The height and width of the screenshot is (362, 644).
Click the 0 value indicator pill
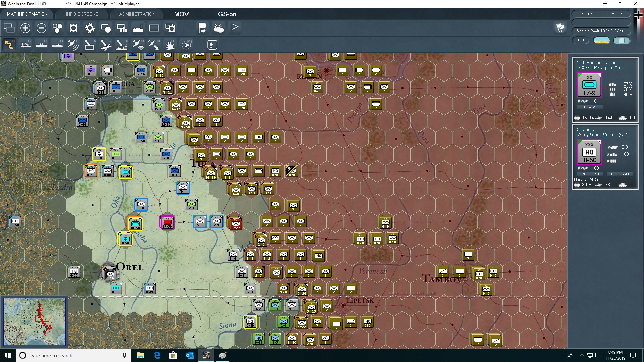point(622,40)
